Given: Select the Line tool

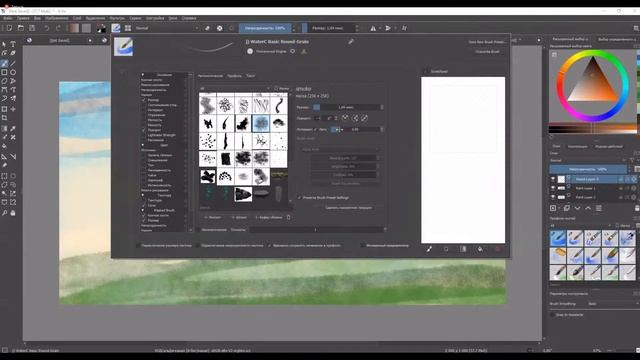Looking at the screenshot, I should pos(13,63).
